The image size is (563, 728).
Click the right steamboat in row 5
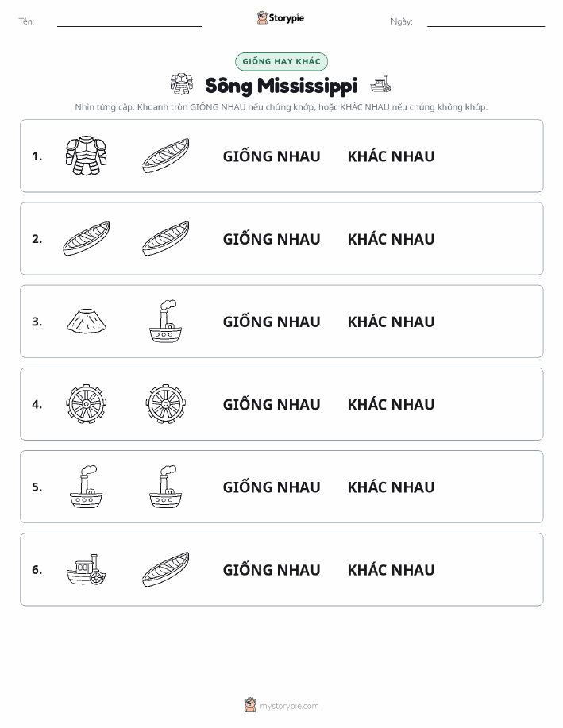[165, 487]
